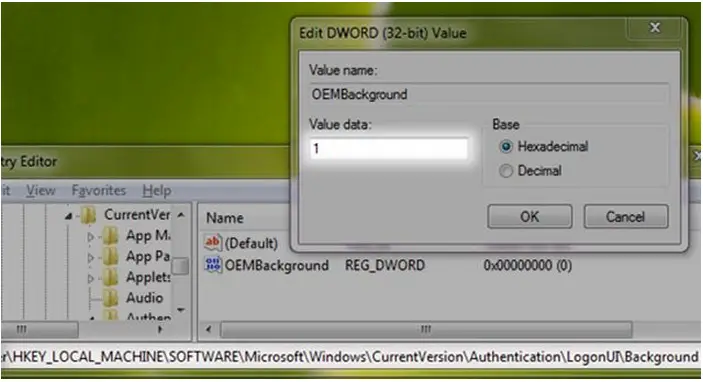
Task: Click the OK button in Edit DWORD dialog
Action: pos(529,217)
